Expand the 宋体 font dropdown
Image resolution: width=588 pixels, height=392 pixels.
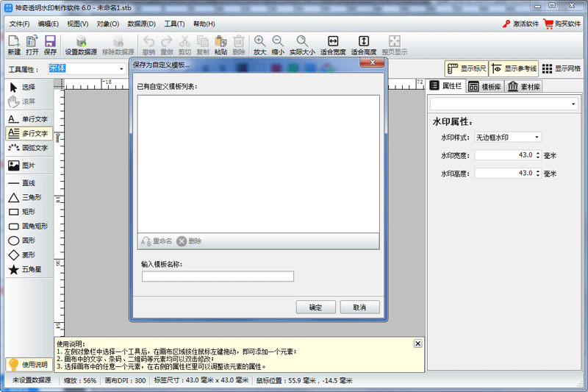point(121,68)
